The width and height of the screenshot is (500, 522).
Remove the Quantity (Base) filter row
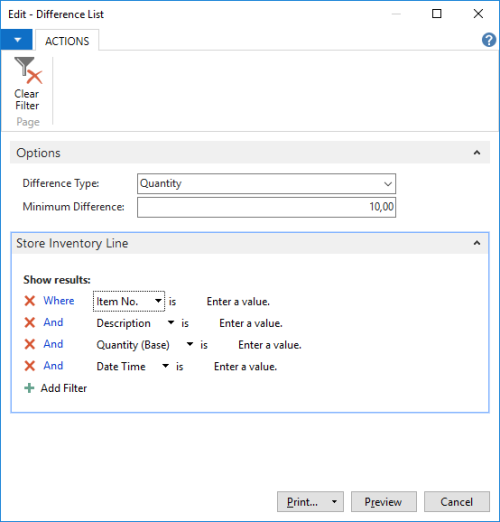click(30, 344)
